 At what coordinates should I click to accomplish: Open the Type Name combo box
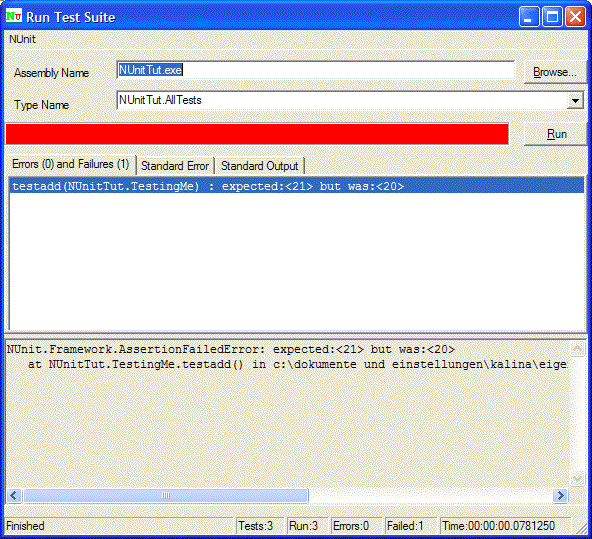click(x=350, y=100)
